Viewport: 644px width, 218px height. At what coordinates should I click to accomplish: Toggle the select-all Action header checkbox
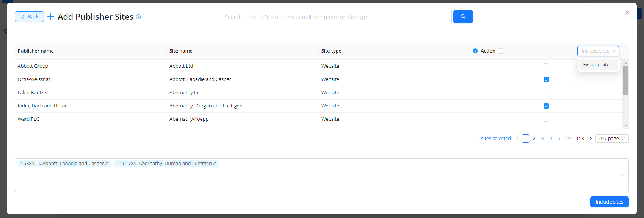point(501,51)
